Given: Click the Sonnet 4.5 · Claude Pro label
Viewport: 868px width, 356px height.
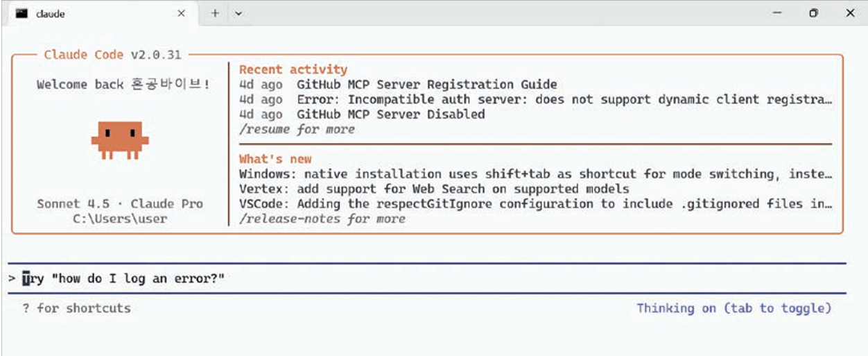Looking at the screenshot, I should [x=120, y=204].
